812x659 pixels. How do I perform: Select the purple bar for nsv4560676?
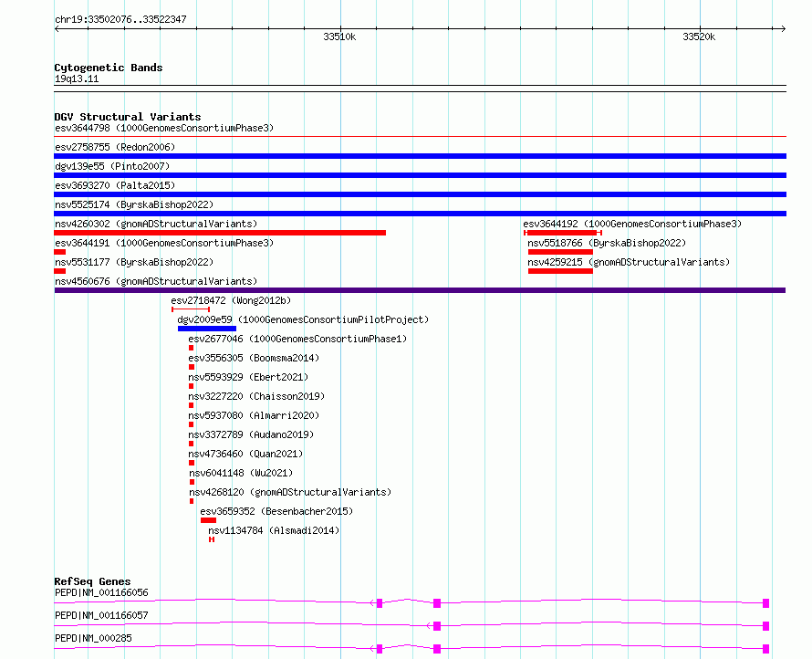[x=420, y=290]
